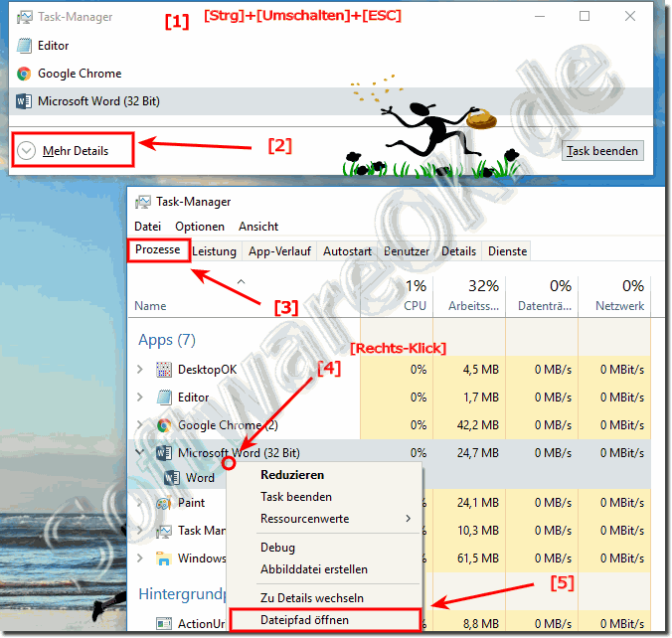Select the Editor row in compact Task-Manager
The height and width of the screenshot is (638, 672).
click(331, 46)
